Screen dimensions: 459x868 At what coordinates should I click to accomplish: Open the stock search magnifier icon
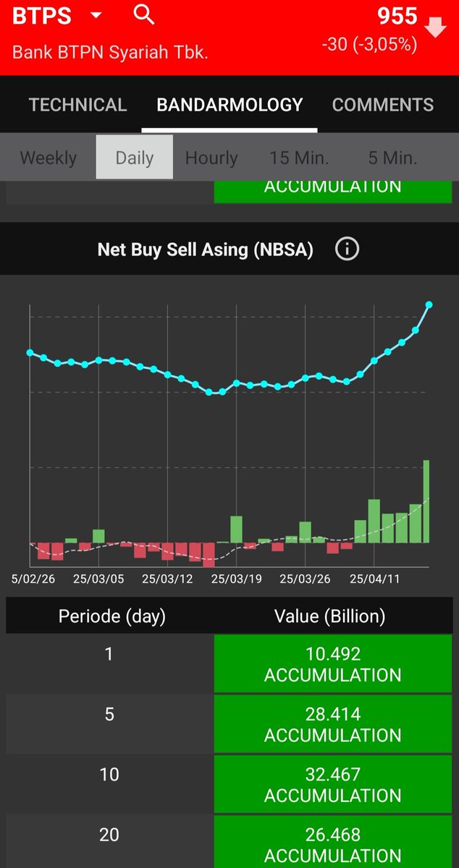click(145, 15)
